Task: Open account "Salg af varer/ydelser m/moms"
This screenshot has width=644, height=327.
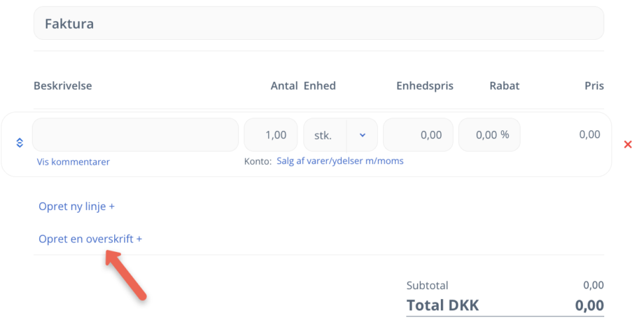Action: [340, 161]
